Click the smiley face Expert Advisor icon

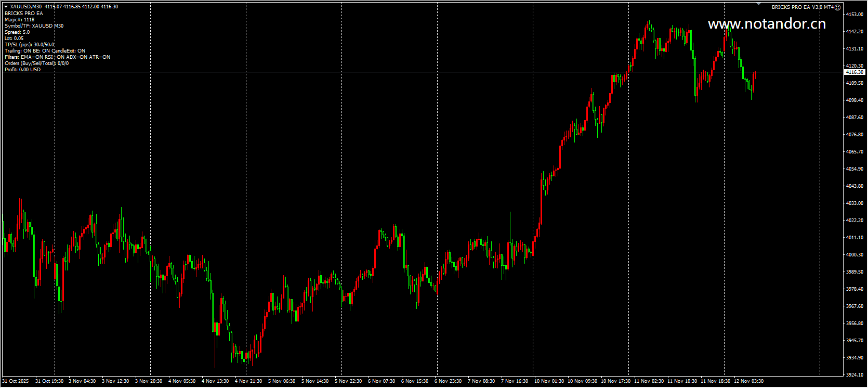click(837, 7)
